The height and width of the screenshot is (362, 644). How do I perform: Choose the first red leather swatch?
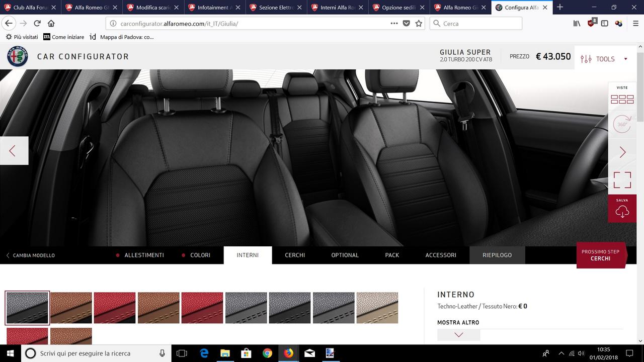tap(115, 308)
